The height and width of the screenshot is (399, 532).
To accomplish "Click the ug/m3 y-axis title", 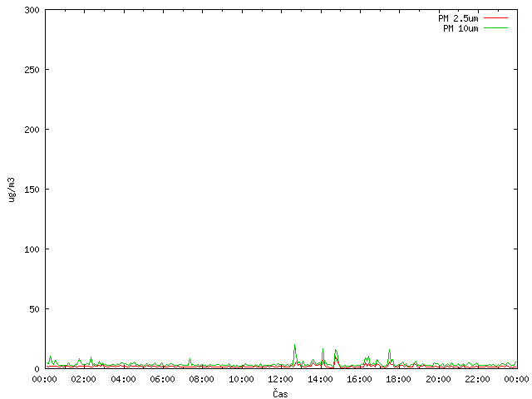I will pos(12,190).
